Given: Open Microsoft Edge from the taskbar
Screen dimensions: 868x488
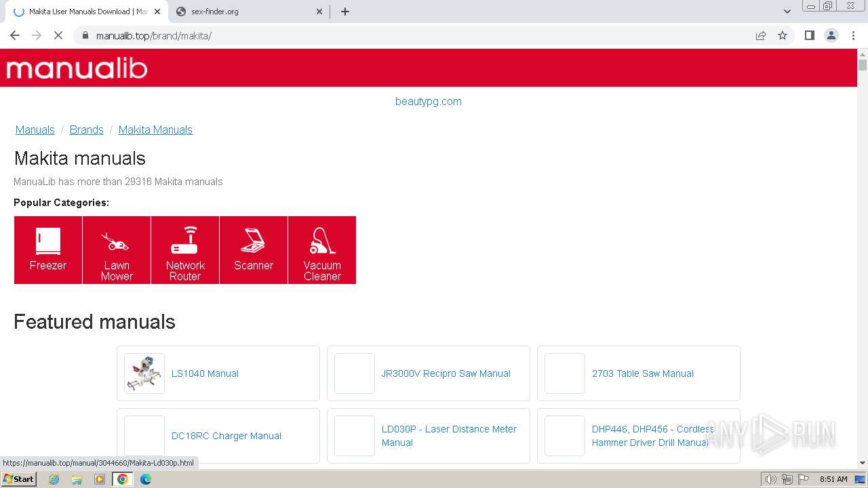Looking at the screenshot, I should pyautogui.click(x=146, y=479).
